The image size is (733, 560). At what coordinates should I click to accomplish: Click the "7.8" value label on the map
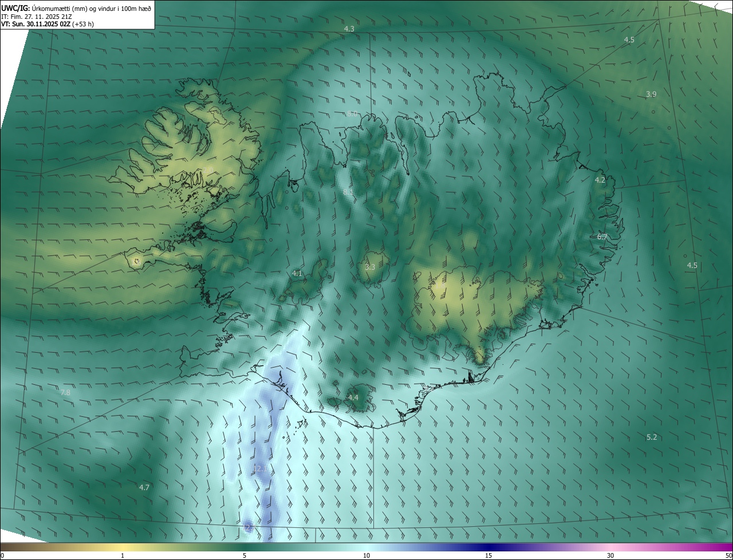click(x=65, y=392)
